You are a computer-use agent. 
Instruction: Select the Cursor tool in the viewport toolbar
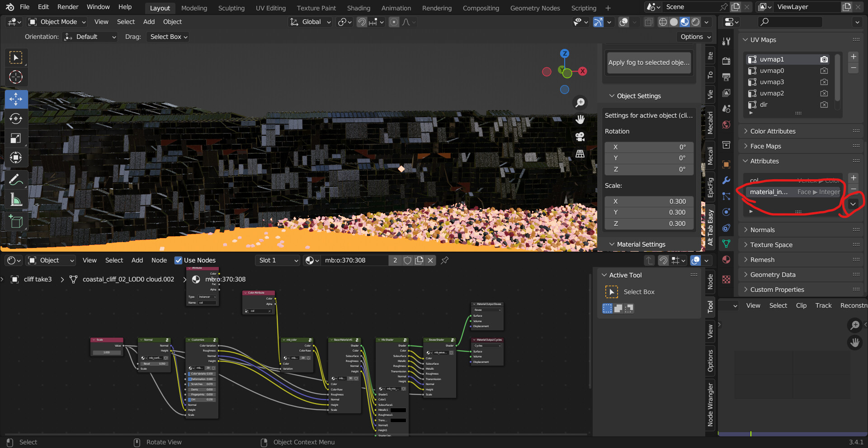point(16,77)
